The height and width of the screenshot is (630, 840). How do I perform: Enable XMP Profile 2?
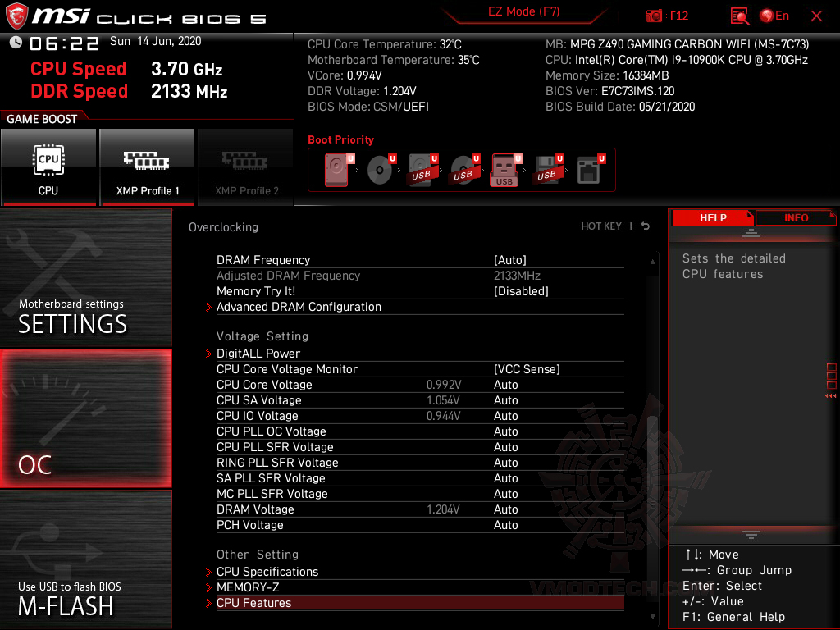point(246,167)
